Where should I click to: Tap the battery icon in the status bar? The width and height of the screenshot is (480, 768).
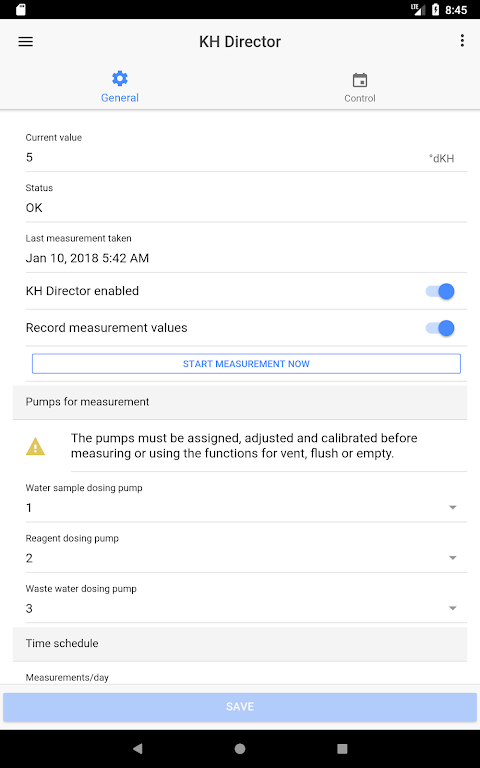[435, 9]
